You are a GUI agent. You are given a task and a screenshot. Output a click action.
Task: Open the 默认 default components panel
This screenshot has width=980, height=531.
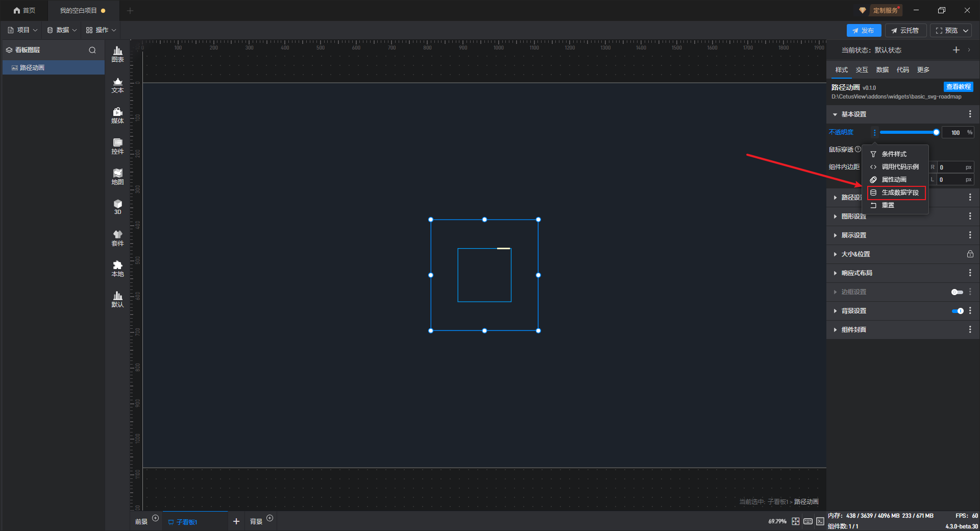point(117,299)
